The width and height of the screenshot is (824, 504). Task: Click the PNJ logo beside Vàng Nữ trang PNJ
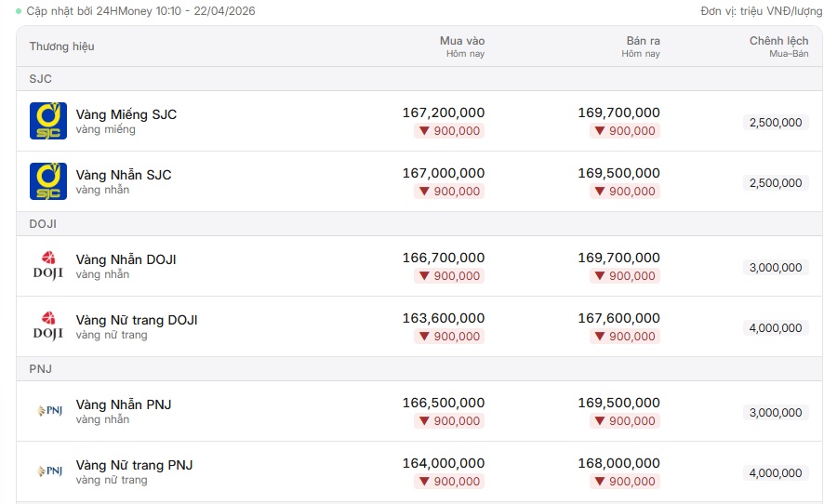coord(50,471)
